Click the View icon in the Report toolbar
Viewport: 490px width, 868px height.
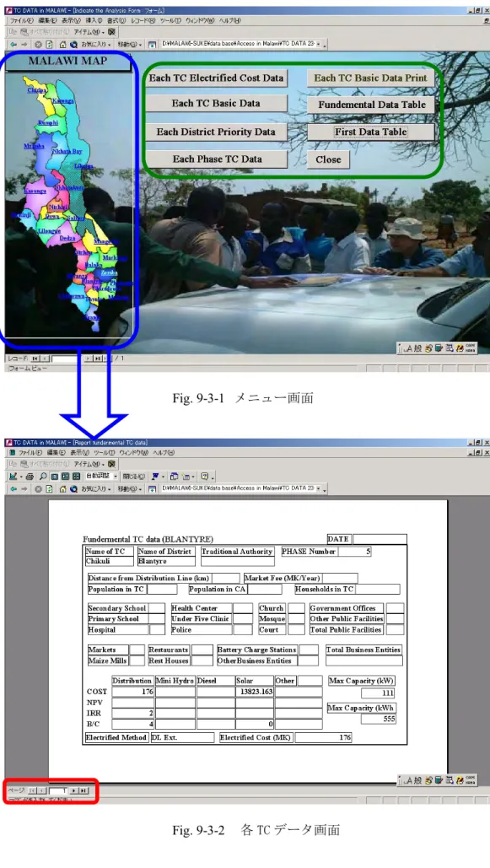(x=15, y=476)
